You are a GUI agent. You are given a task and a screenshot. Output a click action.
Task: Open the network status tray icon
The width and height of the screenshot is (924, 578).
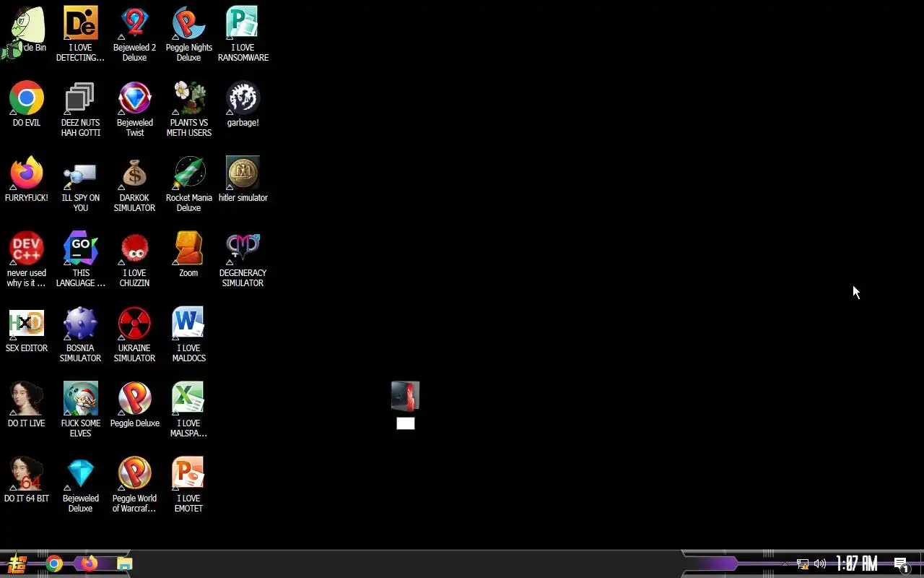click(803, 564)
